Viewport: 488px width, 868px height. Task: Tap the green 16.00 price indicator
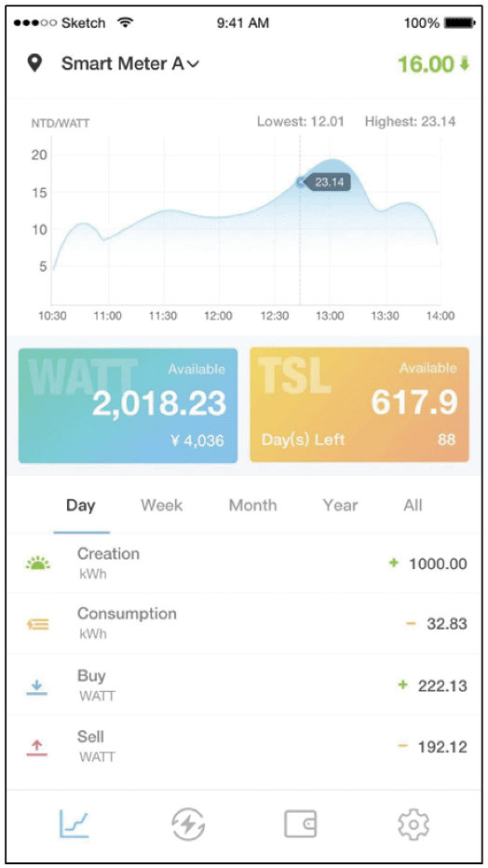click(x=433, y=64)
